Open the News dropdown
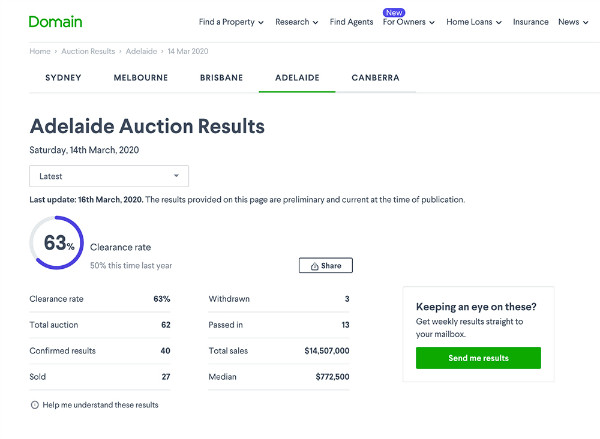 click(x=572, y=22)
